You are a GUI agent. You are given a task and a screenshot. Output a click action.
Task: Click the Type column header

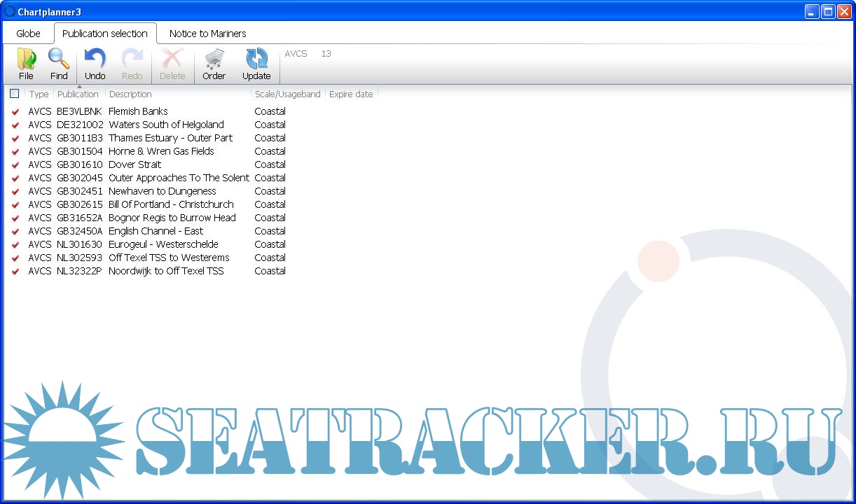coord(39,94)
